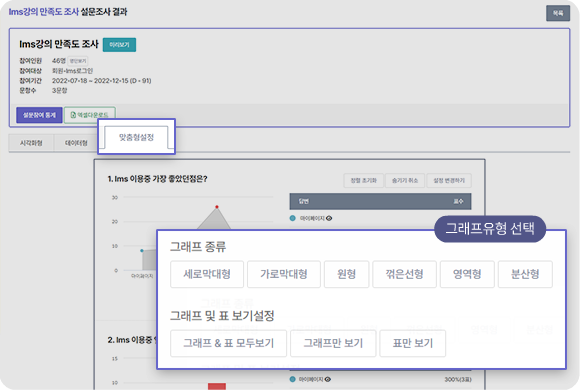Choose the 꺾은선형 graph type
Image resolution: width=580 pixels, height=390 pixels.
[x=404, y=274]
